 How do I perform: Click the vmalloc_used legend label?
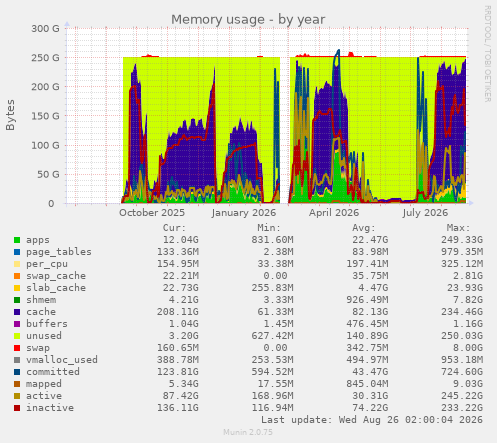point(62,360)
